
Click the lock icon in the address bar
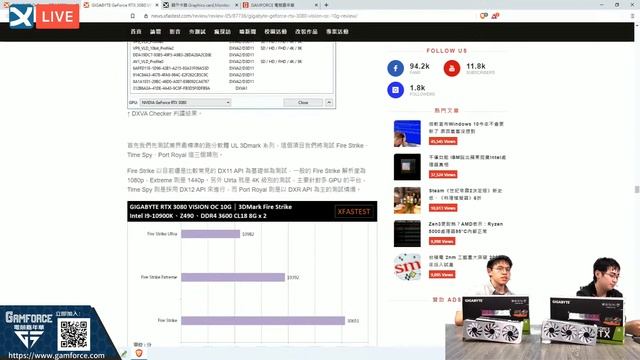(146, 16)
